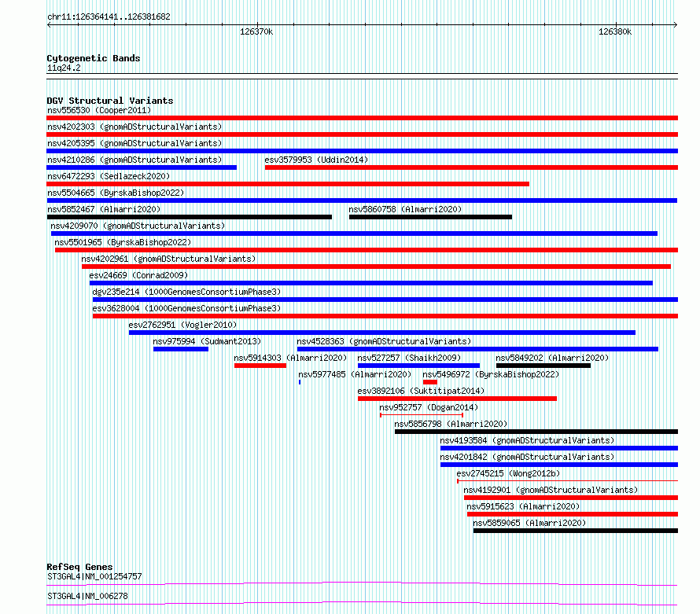Select the nsv4192901 gnomAD variant label
The height and width of the screenshot is (614, 700).
click(551, 490)
